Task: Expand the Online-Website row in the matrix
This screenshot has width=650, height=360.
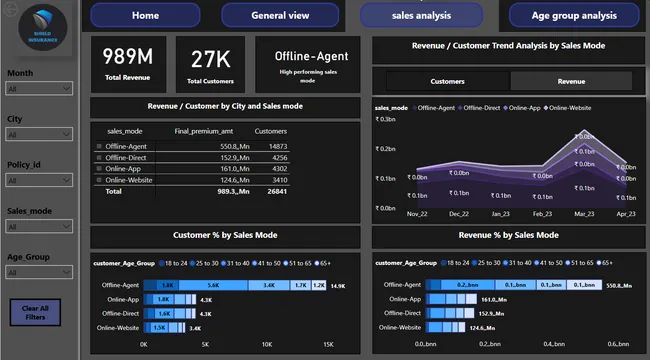Action: click(x=99, y=180)
